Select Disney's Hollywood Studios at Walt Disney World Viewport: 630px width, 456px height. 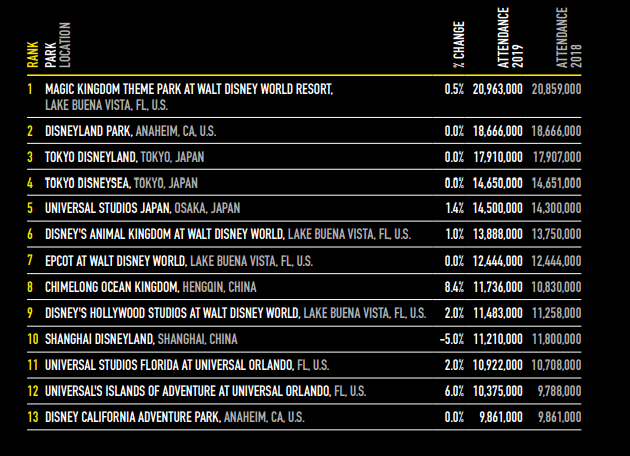coord(173,313)
